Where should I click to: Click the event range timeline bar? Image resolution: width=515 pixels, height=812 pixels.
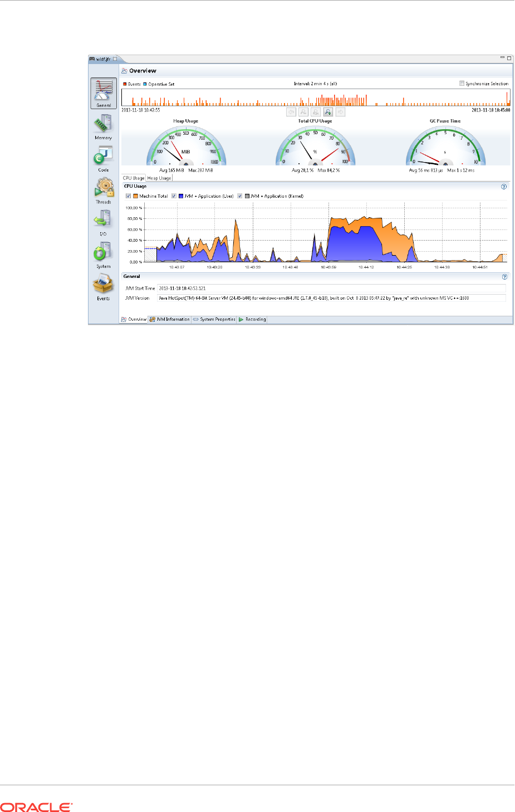316,97
